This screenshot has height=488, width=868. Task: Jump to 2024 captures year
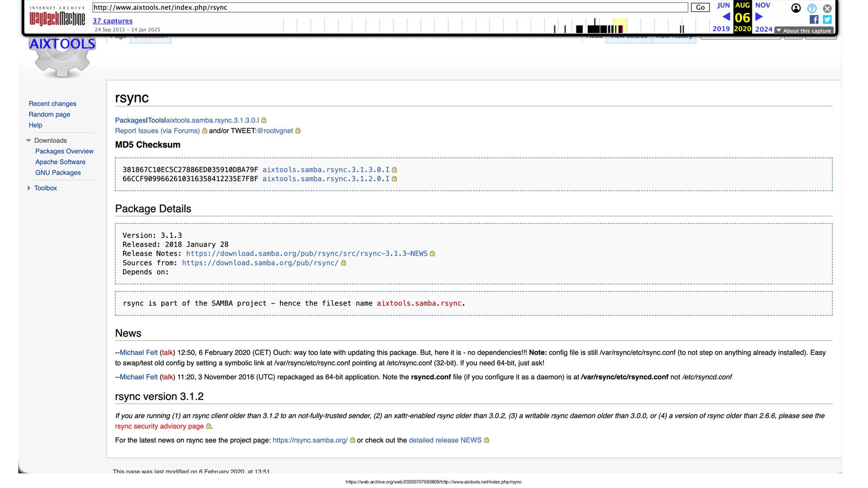pos(764,29)
